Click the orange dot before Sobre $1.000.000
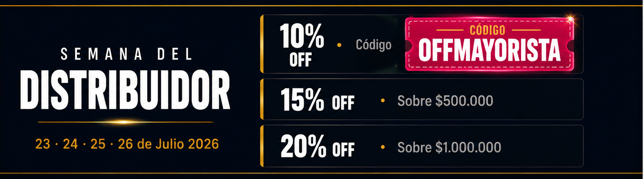The image size is (644, 179). pyautogui.click(x=383, y=147)
